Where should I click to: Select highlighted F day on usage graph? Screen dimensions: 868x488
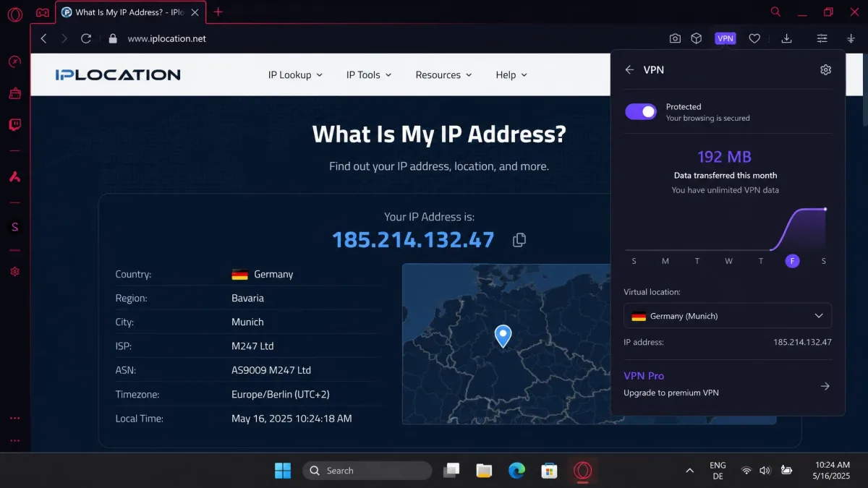(792, 261)
